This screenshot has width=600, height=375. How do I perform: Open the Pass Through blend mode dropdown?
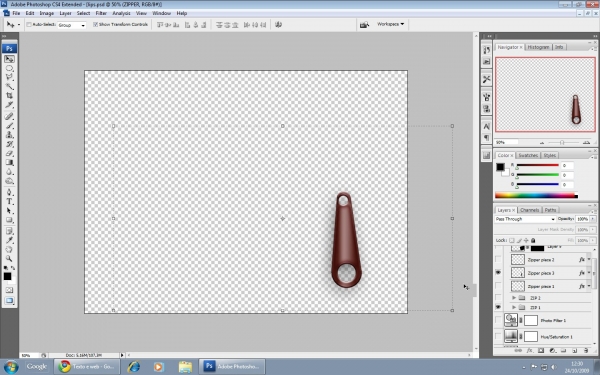(525, 219)
